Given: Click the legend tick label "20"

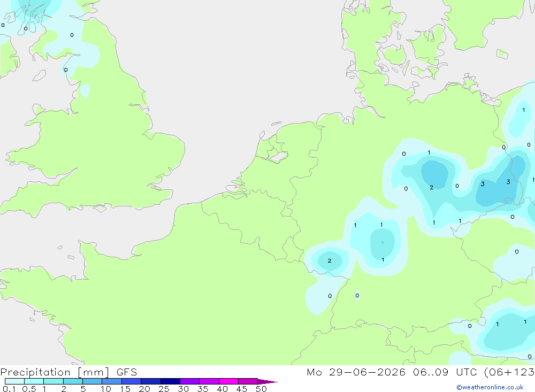Looking at the screenshot, I should point(144,389).
